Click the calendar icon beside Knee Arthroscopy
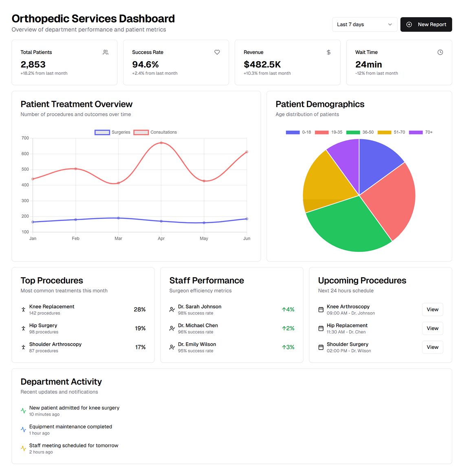This screenshot has height=476, width=458. [x=321, y=310]
